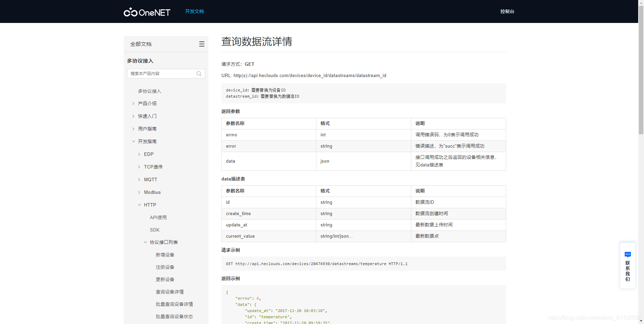
Task: Click the data parameter cell
Action: [x=269, y=161]
